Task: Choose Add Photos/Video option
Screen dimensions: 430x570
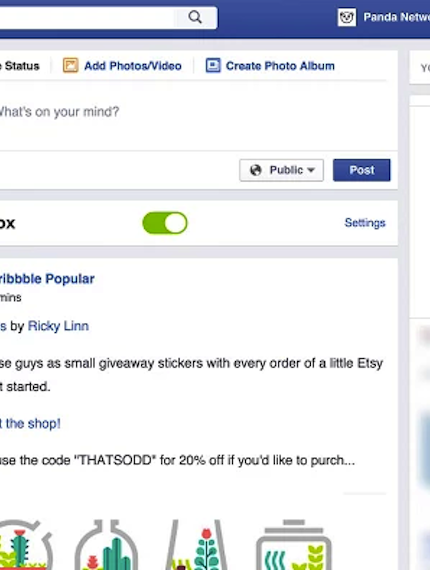Action: tap(133, 66)
